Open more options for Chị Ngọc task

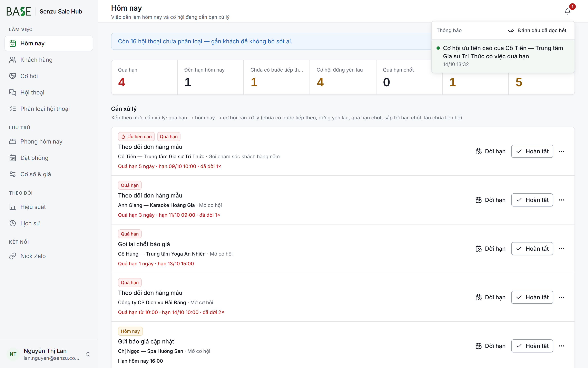pos(561,346)
